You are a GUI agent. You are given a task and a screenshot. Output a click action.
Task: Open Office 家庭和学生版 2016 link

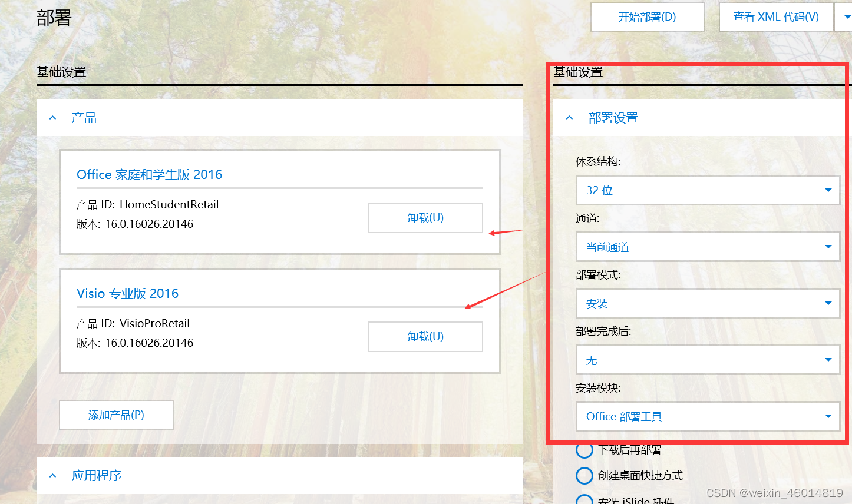coord(149,174)
